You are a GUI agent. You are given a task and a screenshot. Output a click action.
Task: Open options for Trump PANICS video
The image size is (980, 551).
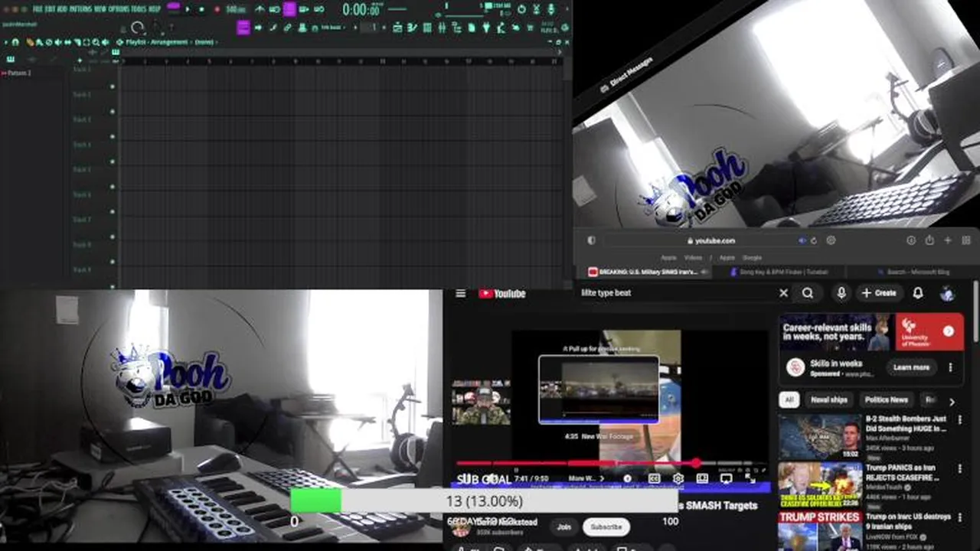coord(960,468)
